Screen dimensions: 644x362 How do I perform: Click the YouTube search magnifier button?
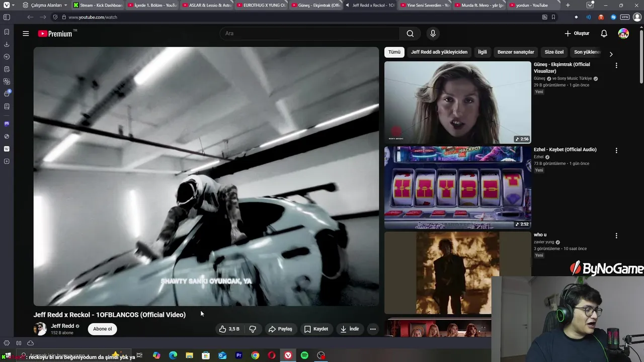click(410, 34)
